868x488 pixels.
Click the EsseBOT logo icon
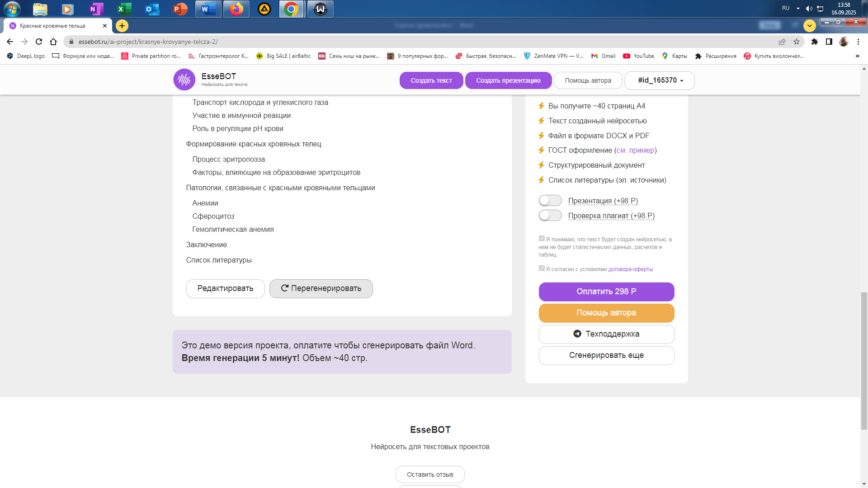[184, 80]
